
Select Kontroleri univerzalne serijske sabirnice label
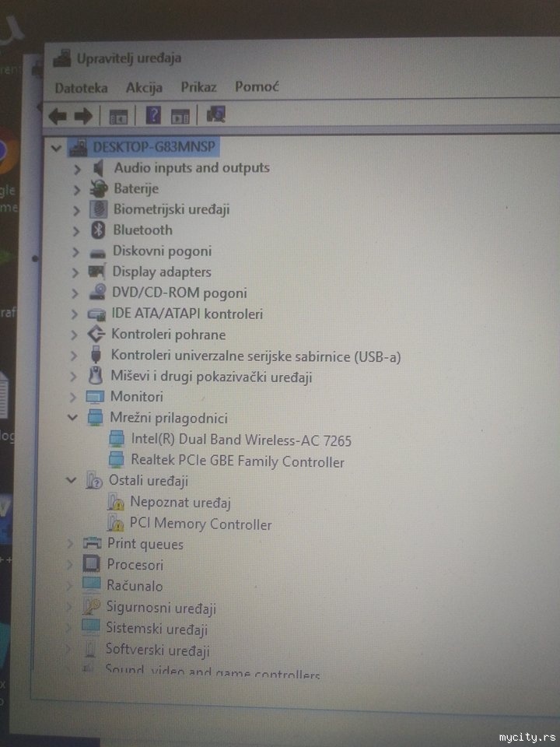pos(256,356)
